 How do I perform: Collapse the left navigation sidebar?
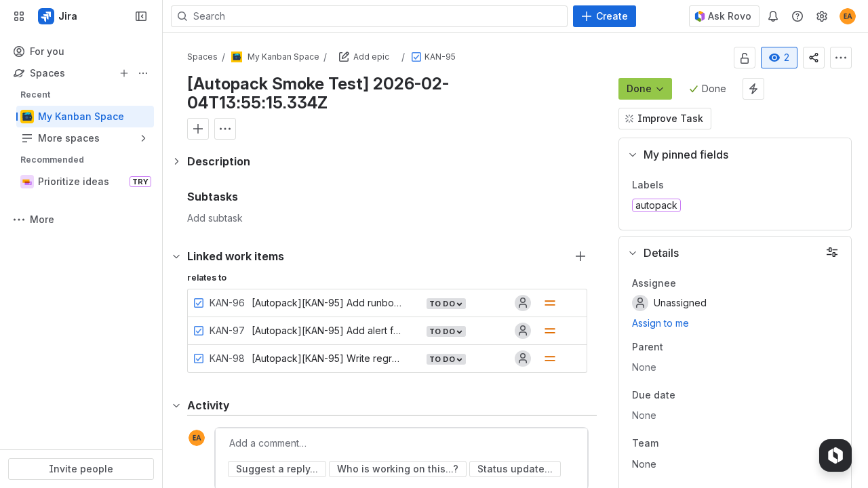(x=141, y=16)
